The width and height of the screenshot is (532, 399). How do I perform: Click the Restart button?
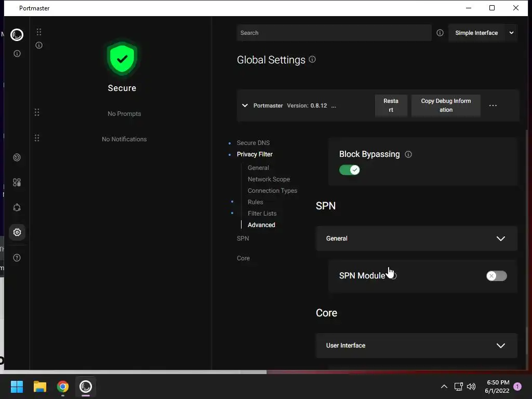pyautogui.click(x=391, y=105)
